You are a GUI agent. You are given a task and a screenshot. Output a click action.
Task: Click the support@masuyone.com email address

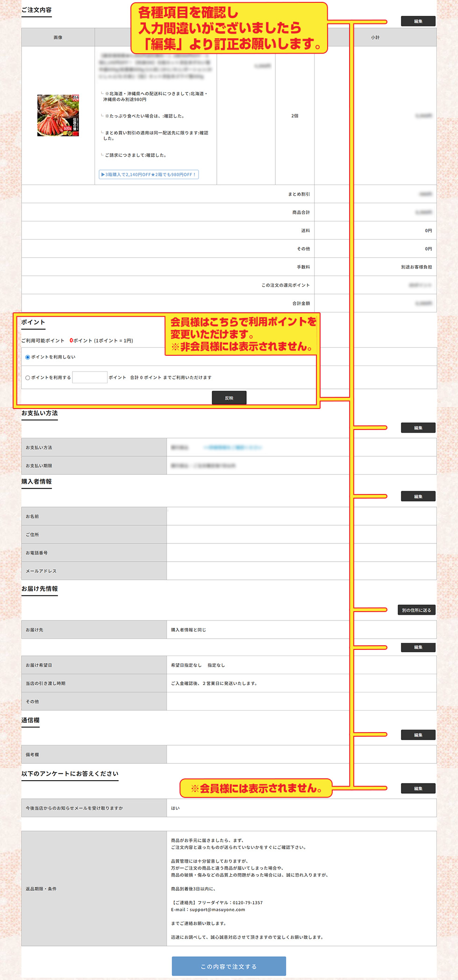(x=217, y=909)
